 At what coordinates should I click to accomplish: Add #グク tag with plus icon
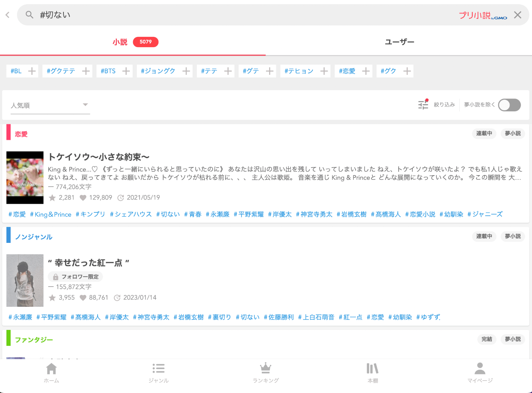tap(407, 71)
